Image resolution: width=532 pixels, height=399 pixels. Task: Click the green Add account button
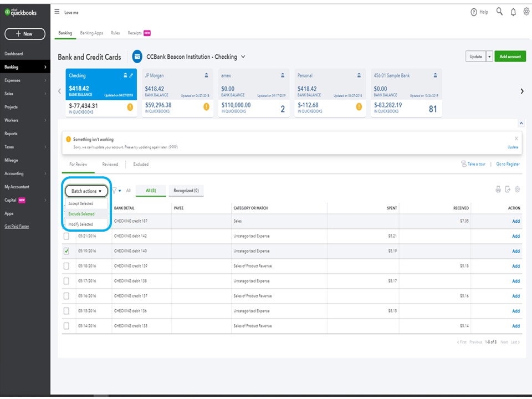(510, 57)
